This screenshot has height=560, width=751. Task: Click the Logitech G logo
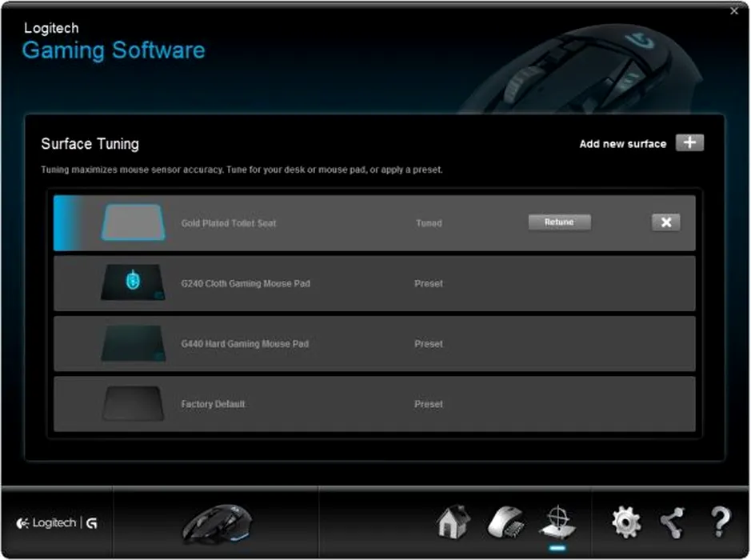58,523
